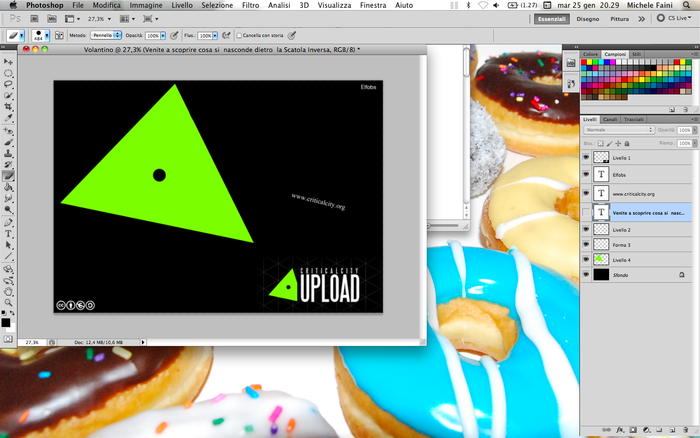Open the Immagine menu
This screenshot has height=438, width=700.
(x=146, y=5)
